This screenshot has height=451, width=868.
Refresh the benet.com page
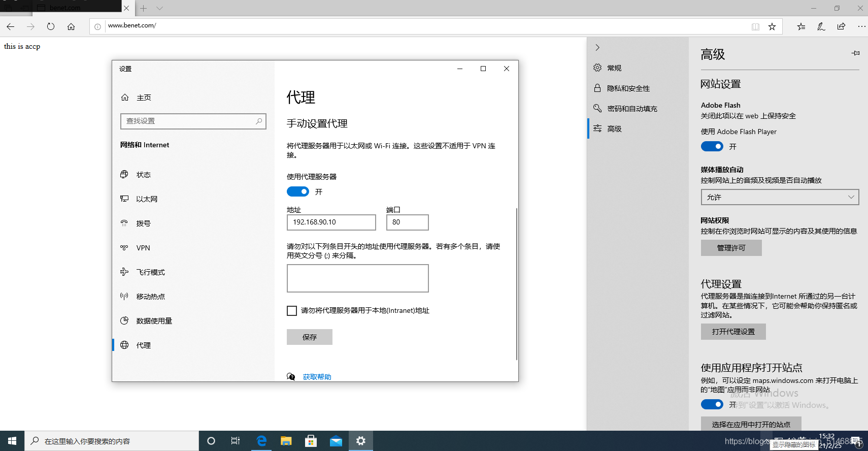coord(51,27)
